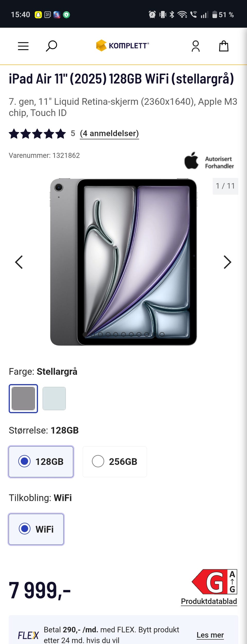Viewport: 247px width, 644px height.
Task: Select the 256GB storage option
Action: point(114,462)
